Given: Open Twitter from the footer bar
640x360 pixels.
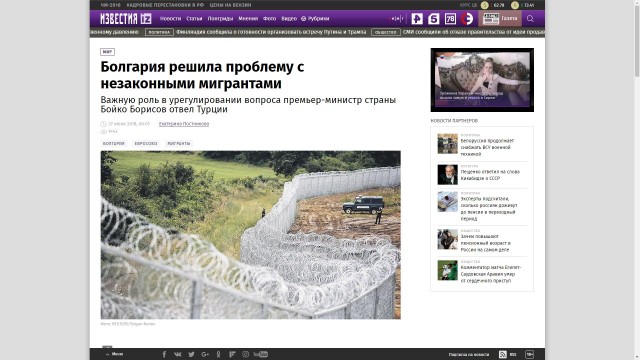Looking at the screenshot, I should click(x=191, y=354).
